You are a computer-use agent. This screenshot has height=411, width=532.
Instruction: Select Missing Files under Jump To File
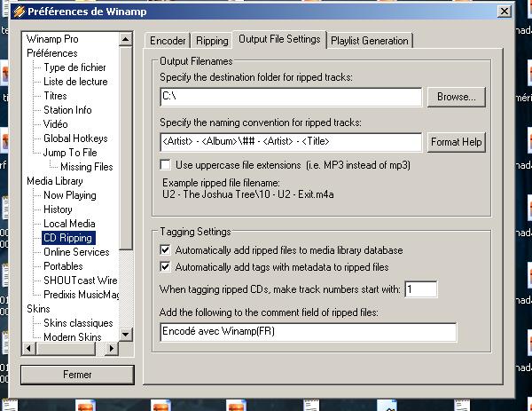pos(87,167)
